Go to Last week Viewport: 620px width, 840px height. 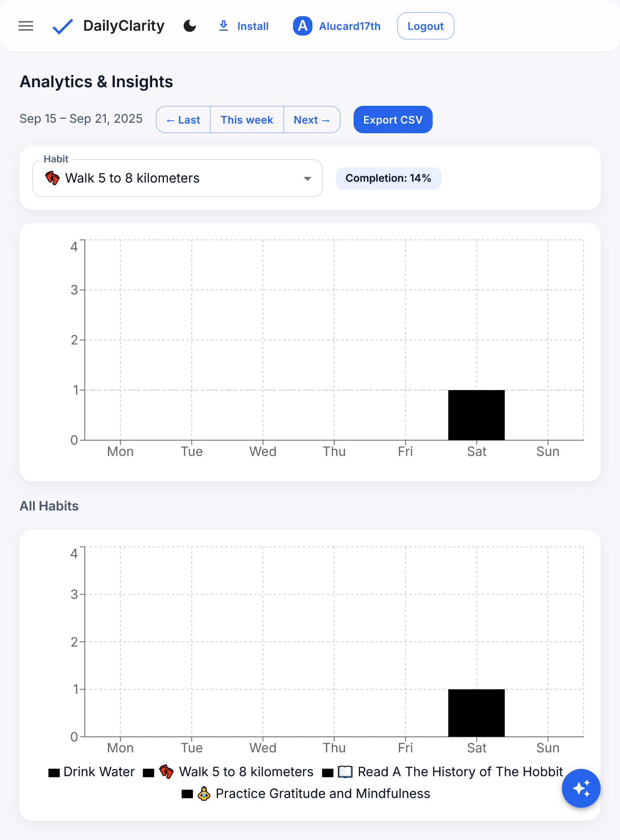(x=183, y=120)
